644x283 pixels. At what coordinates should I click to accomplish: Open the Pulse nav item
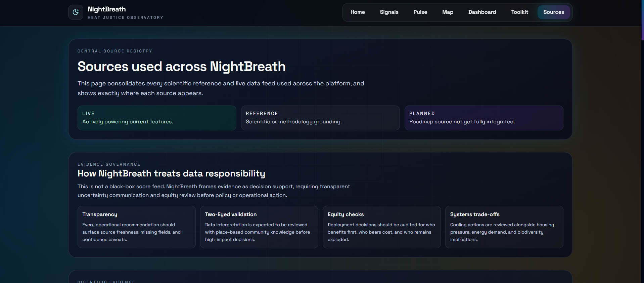(x=420, y=12)
